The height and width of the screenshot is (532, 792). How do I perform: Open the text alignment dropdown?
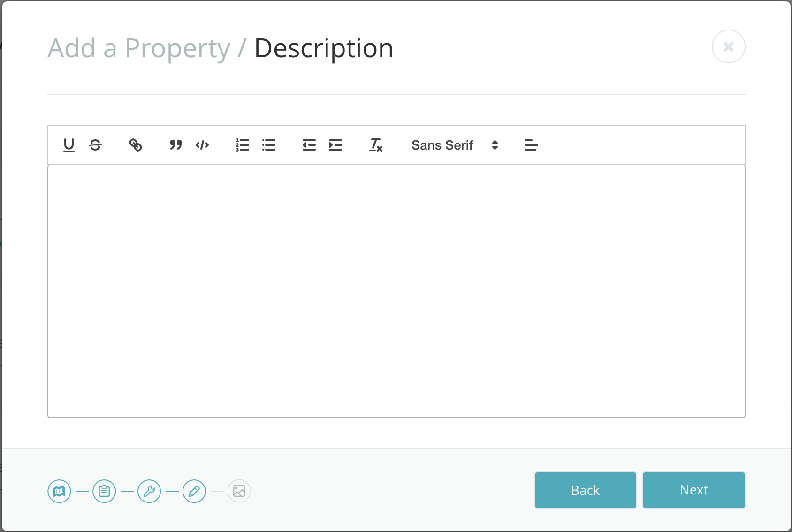[x=531, y=145]
